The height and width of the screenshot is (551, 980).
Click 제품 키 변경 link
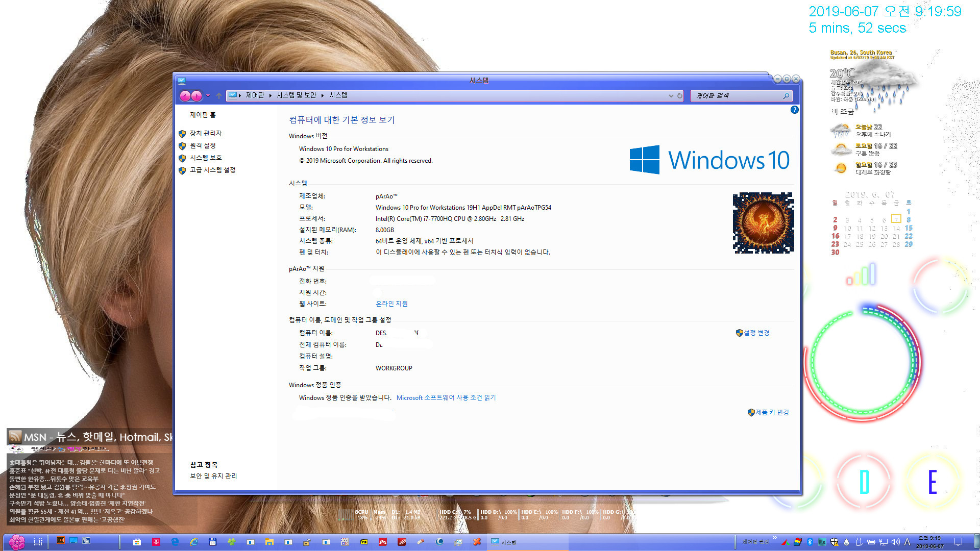click(x=772, y=412)
